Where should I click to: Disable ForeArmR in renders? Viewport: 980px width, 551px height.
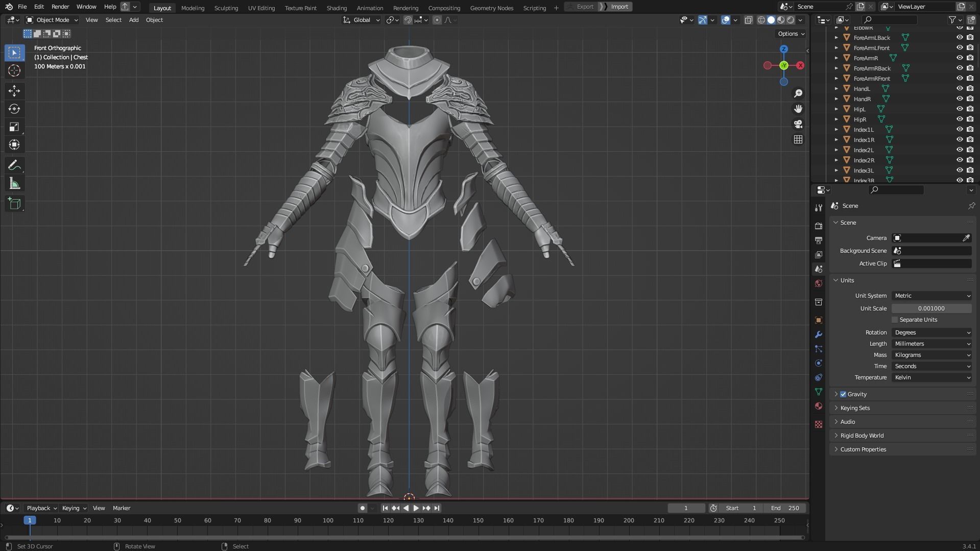(970, 58)
